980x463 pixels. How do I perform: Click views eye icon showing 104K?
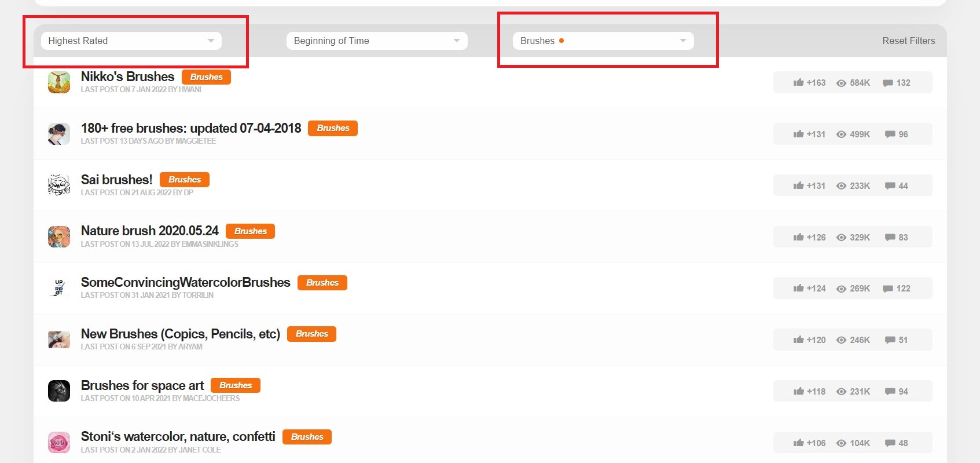click(841, 443)
